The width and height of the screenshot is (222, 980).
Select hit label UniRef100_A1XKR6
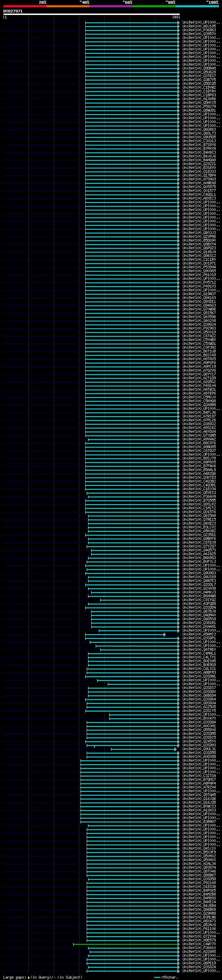pos(199,99)
